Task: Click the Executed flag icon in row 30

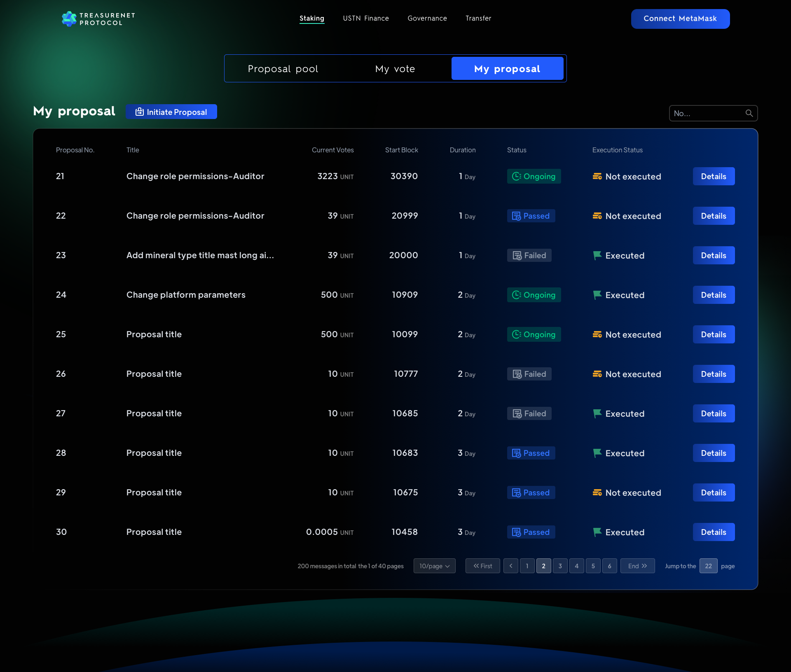Action: pos(597,532)
